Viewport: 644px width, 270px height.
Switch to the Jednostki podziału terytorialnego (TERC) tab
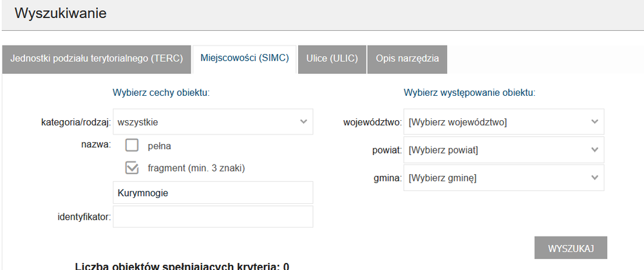(97, 59)
